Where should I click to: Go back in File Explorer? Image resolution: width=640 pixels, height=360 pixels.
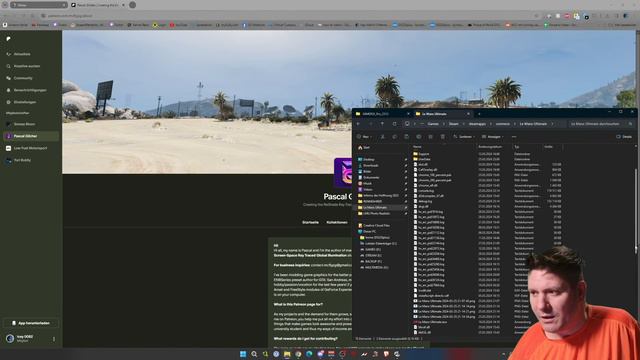coord(358,124)
